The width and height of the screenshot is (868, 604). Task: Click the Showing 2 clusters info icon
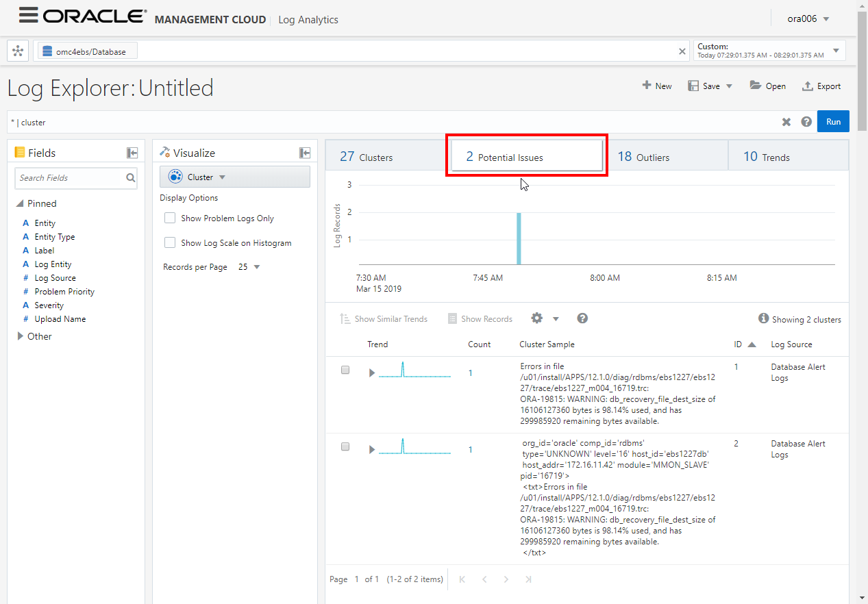[x=763, y=318]
